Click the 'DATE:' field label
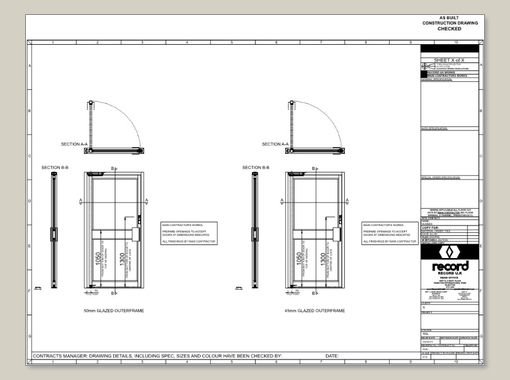This screenshot has height=380, width=510. click(332, 356)
